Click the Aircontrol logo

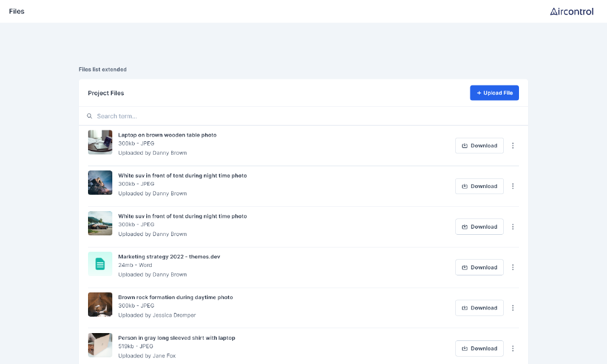tap(571, 12)
